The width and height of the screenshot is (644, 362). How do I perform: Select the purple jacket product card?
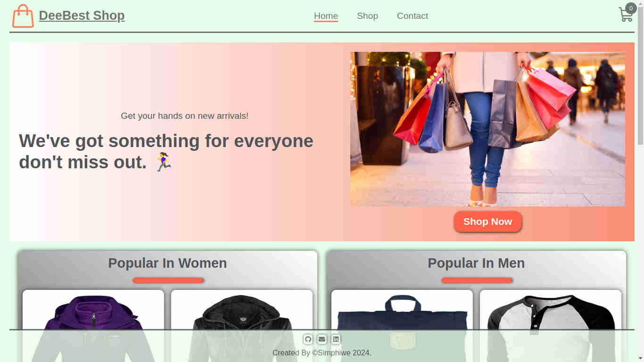tap(93, 326)
